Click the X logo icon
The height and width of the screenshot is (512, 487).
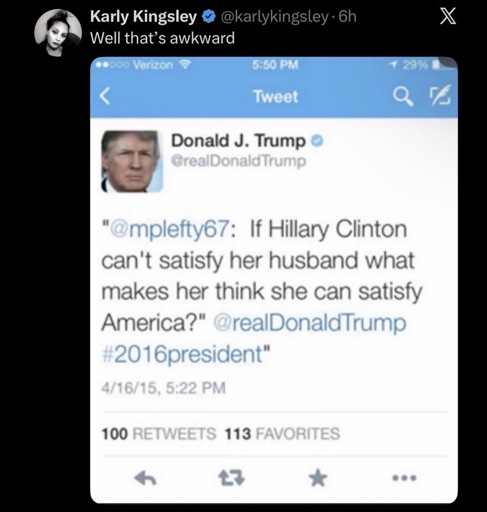point(447,16)
